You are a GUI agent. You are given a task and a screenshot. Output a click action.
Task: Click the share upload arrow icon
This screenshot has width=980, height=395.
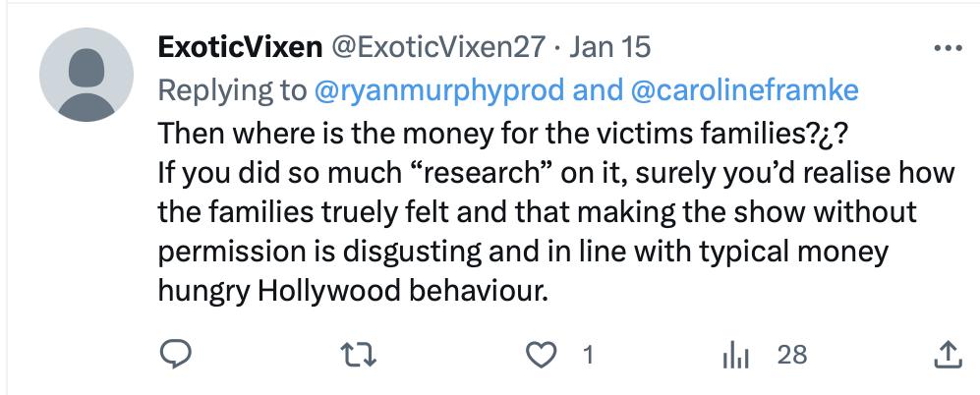(x=946, y=355)
